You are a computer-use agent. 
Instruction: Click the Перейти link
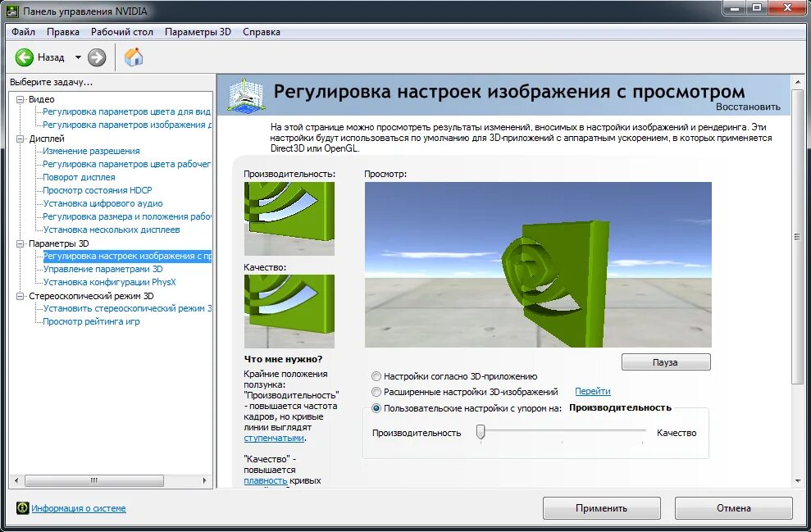[x=593, y=391]
